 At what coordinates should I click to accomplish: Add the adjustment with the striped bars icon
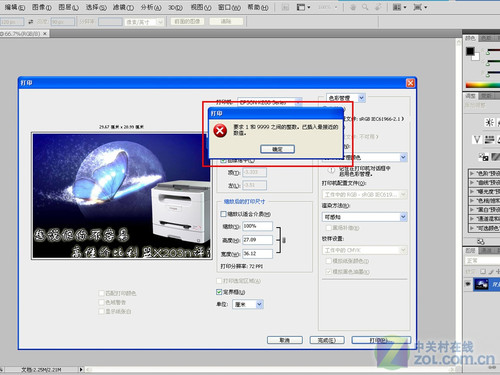pos(489,139)
